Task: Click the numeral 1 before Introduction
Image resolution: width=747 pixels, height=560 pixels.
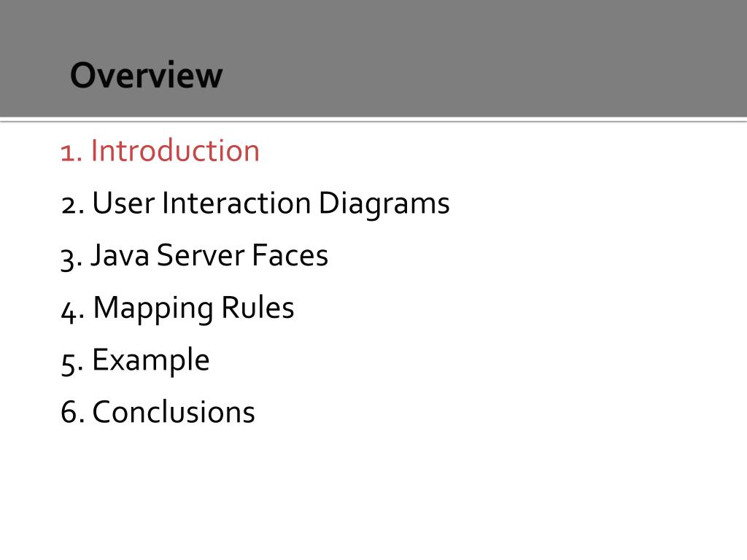Action: [69, 153]
